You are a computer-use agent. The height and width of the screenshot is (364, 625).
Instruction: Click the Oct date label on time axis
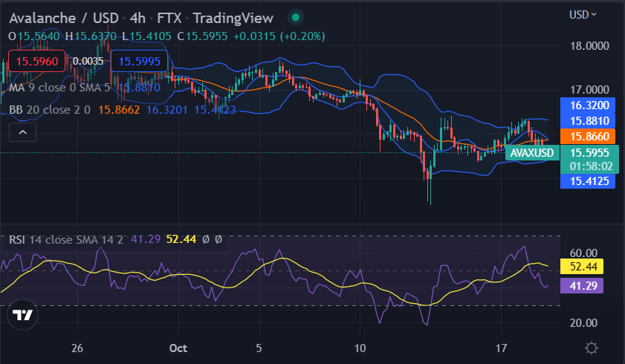[x=178, y=348]
